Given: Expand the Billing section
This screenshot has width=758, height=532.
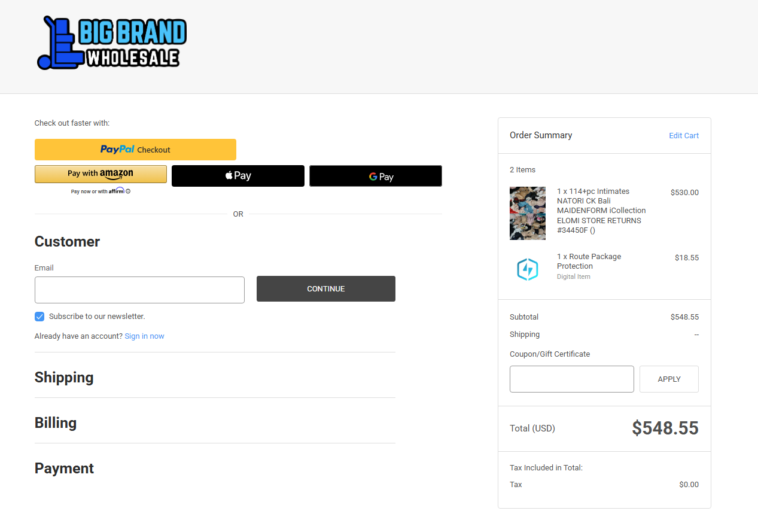Looking at the screenshot, I should coord(55,423).
